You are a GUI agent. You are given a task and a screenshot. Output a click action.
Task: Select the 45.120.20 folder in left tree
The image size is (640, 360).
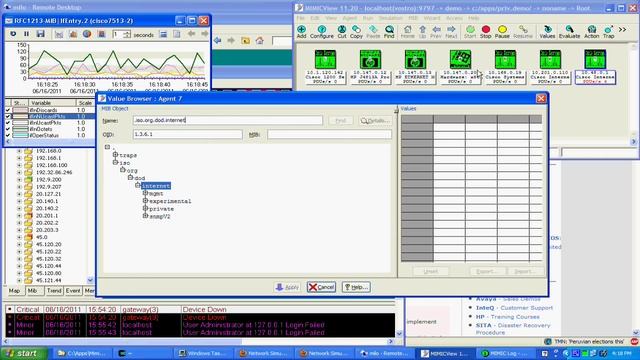click(x=48, y=244)
